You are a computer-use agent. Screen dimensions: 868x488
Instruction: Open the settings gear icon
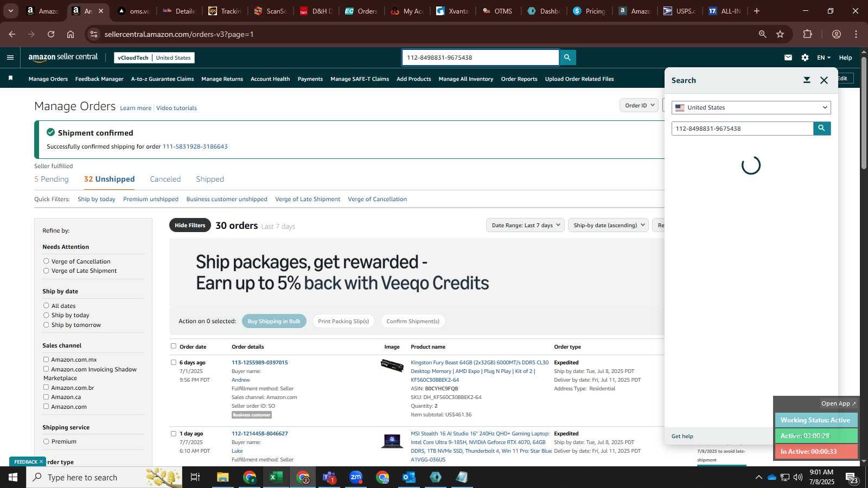pyautogui.click(x=805, y=57)
